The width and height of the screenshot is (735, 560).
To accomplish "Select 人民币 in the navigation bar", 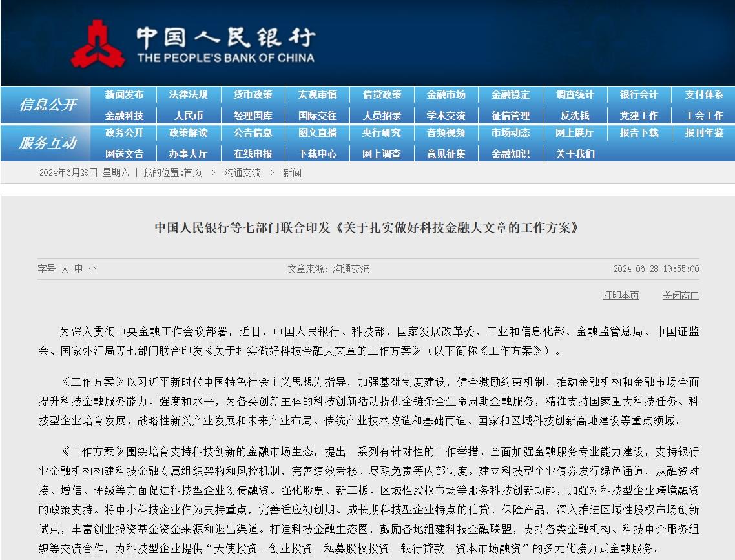I will pos(189,116).
